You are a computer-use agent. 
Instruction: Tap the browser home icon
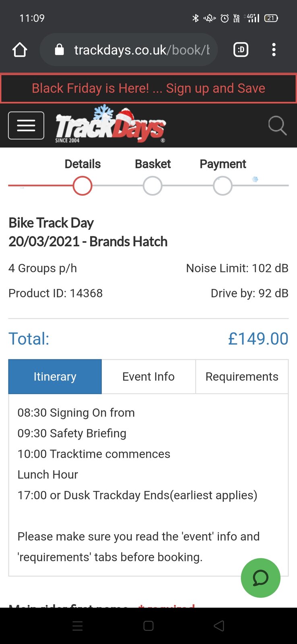coord(20,50)
